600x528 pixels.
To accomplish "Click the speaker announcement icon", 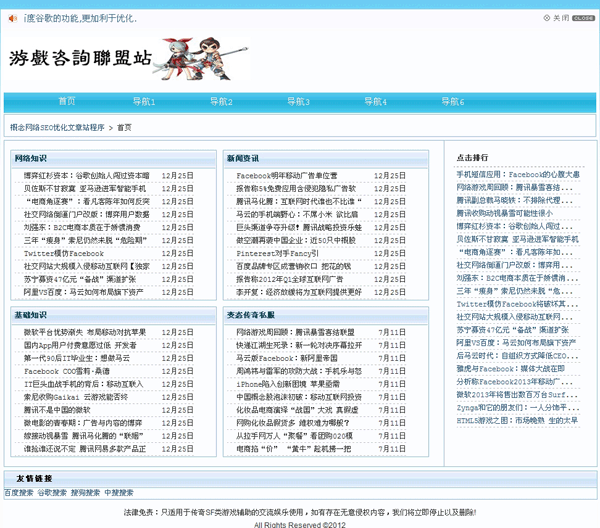I will coord(11,18).
